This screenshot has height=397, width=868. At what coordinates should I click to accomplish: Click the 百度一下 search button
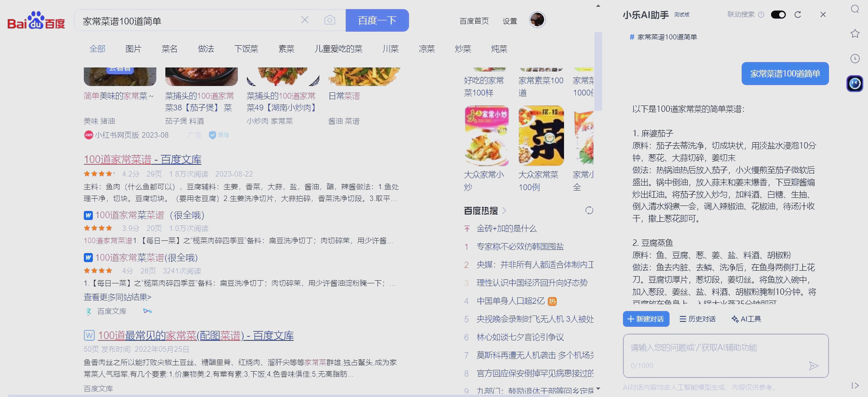[377, 20]
